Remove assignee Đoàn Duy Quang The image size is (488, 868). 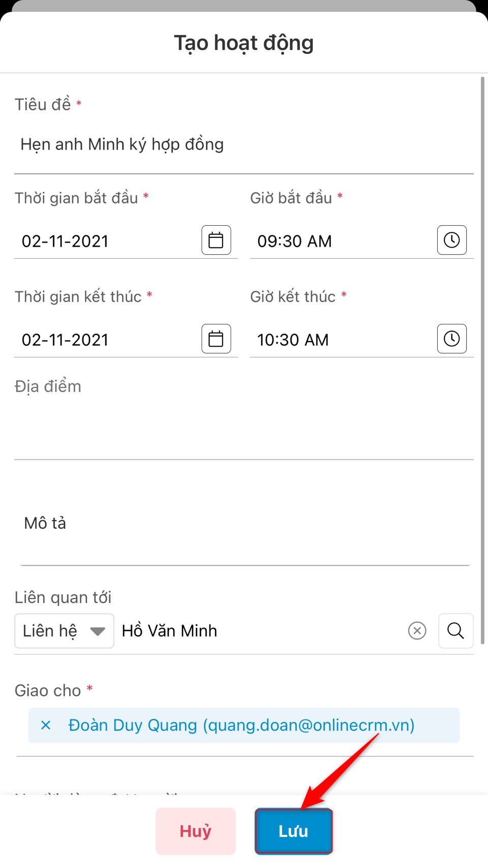click(46, 725)
